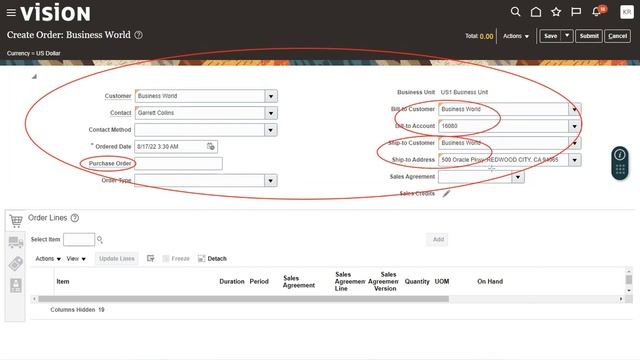The height and width of the screenshot is (360, 640).
Task: Click the Save button
Action: click(551, 36)
